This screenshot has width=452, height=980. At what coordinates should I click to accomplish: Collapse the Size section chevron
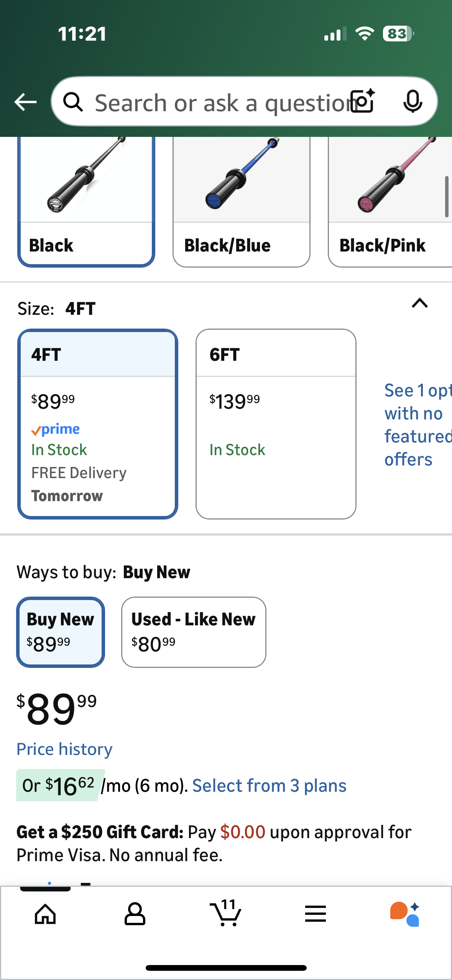(419, 303)
